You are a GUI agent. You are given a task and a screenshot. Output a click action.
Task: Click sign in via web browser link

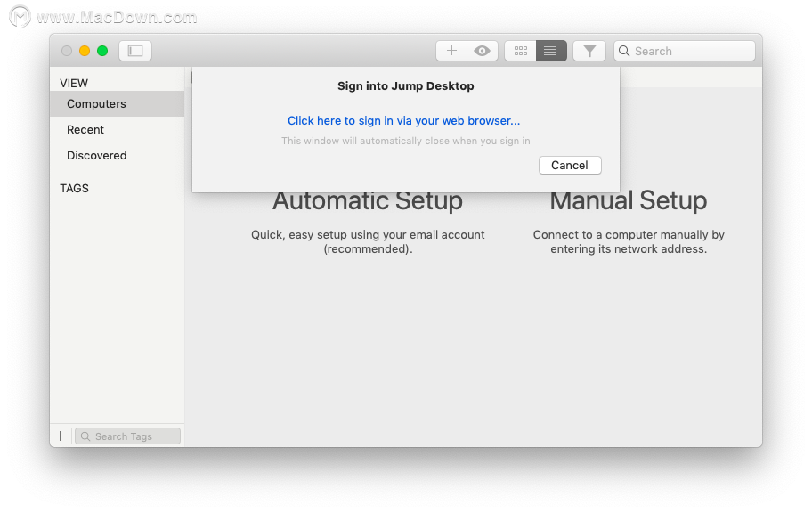404,121
